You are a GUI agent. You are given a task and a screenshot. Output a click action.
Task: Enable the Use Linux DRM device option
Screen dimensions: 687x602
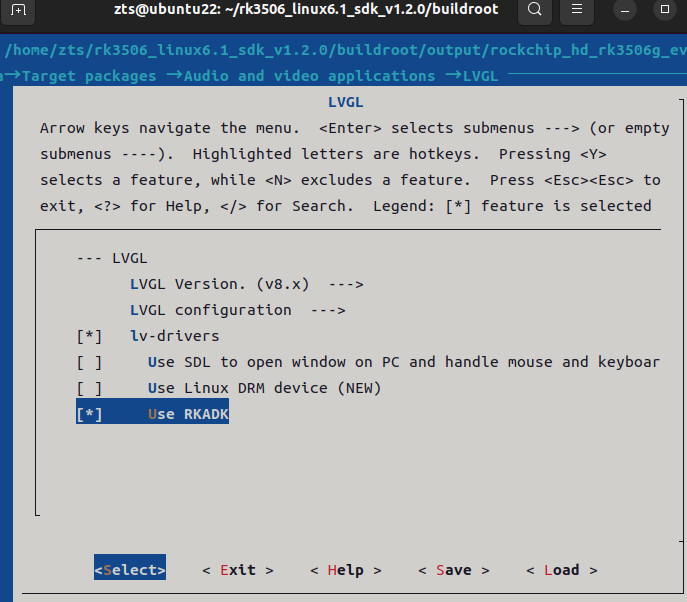pos(89,389)
